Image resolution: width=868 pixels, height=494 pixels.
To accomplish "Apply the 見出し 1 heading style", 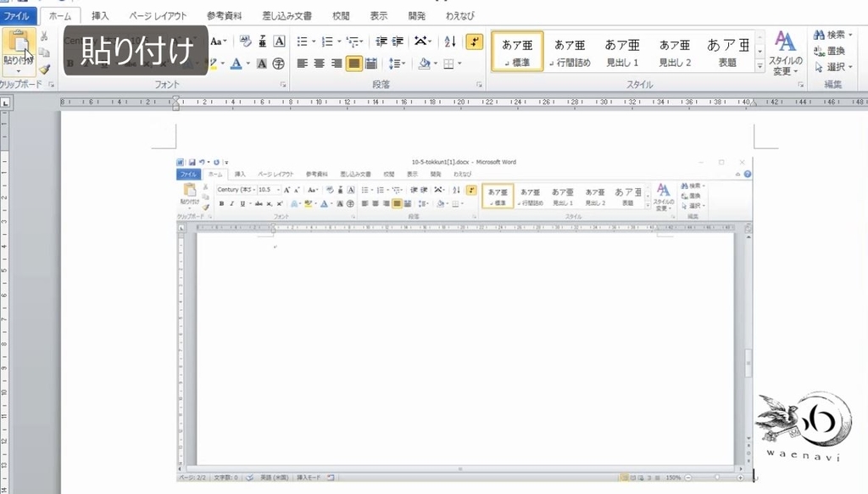I will 623,51.
